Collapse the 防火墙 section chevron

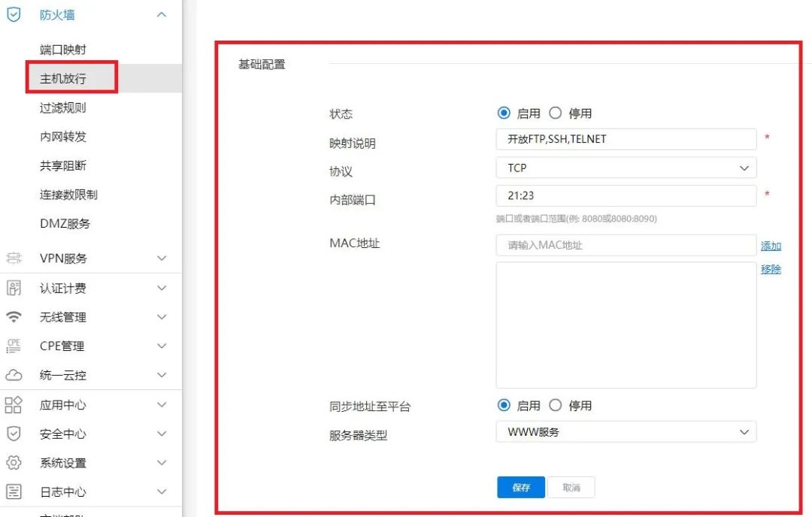pos(161,14)
